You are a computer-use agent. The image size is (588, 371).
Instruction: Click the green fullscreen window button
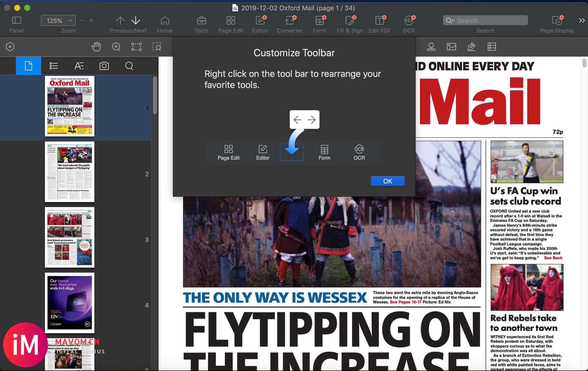click(x=27, y=8)
